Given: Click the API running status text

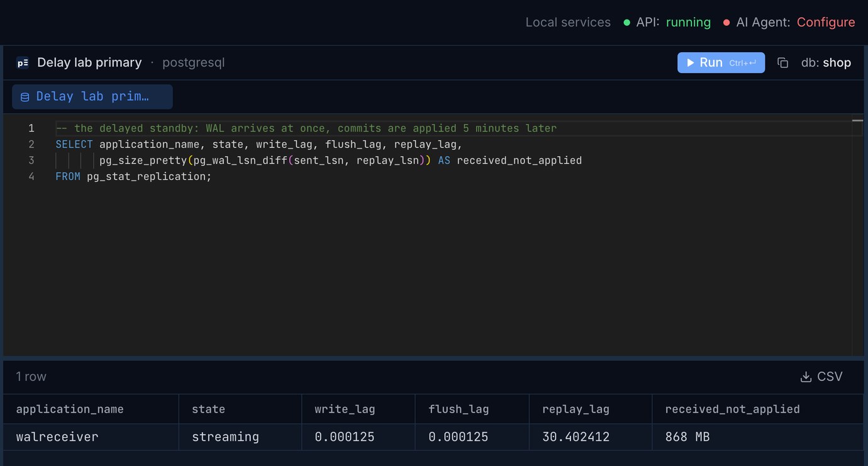Looking at the screenshot, I should click(688, 23).
